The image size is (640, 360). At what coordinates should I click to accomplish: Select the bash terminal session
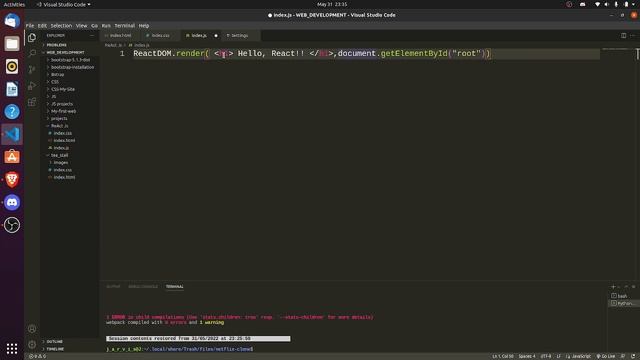(622, 296)
